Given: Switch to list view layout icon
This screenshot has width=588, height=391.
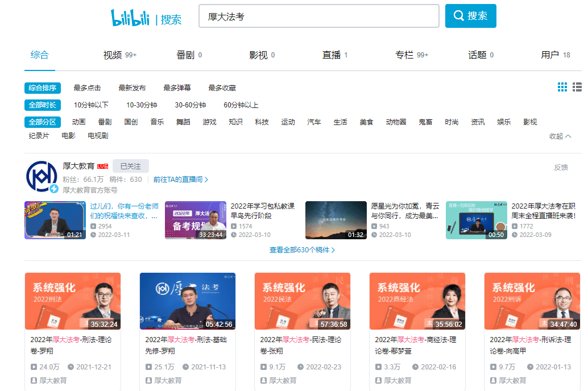Looking at the screenshot, I should click(x=577, y=88).
